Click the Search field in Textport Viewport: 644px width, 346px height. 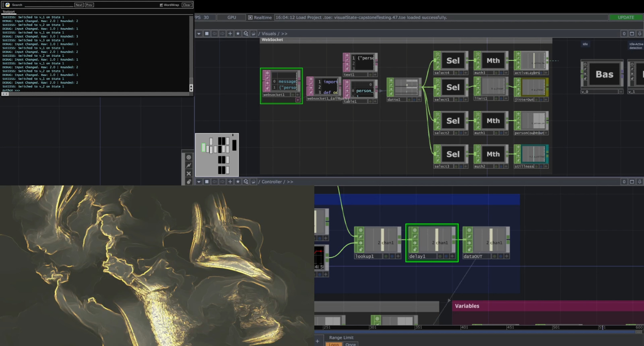(x=48, y=5)
